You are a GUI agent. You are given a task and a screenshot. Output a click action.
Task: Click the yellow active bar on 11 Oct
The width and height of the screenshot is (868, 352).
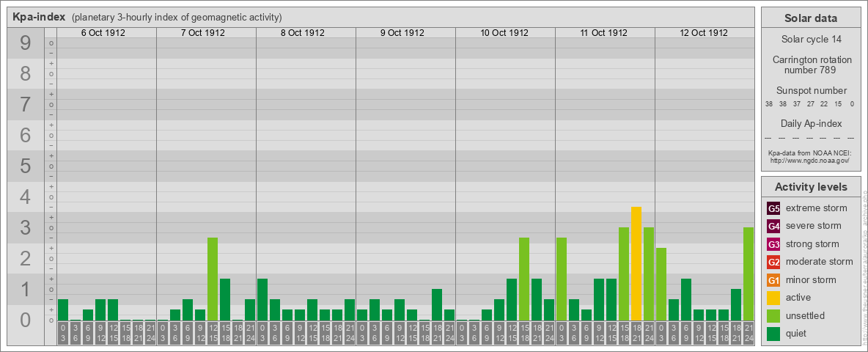636,263
